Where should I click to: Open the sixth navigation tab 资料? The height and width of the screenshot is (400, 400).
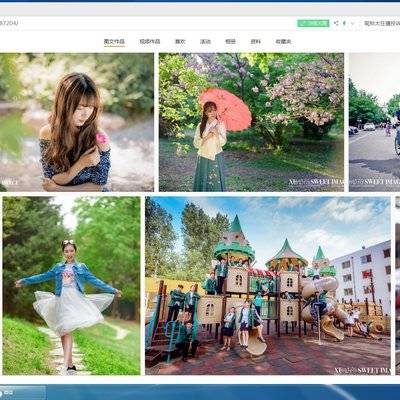pos(256,42)
